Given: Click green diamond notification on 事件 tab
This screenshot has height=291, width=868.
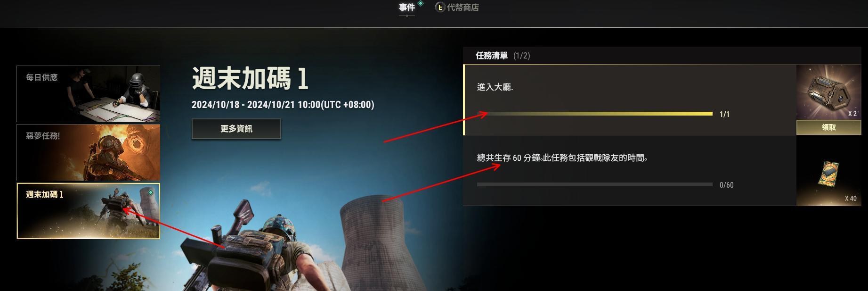Looking at the screenshot, I should (x=421, y=3).
